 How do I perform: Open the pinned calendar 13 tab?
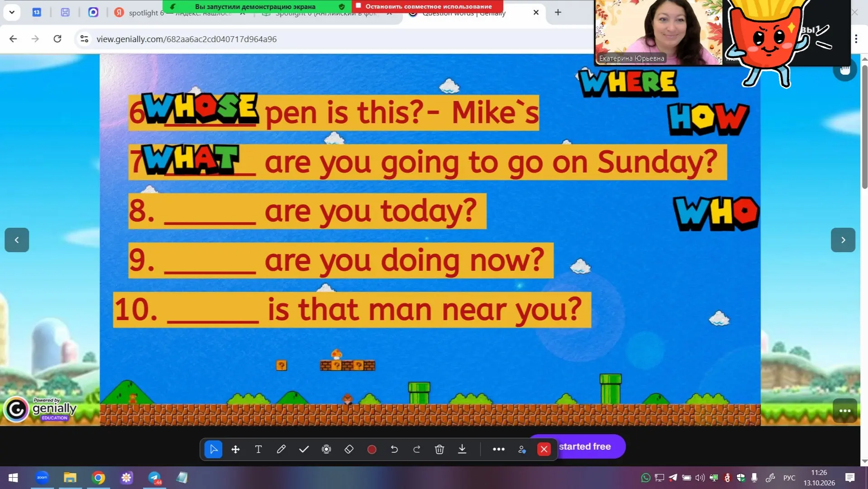coord(37,12)
